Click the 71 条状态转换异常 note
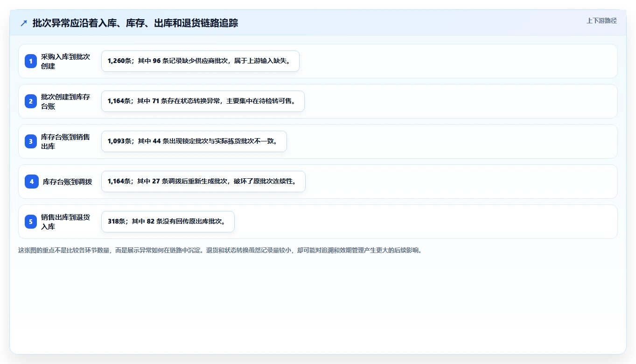Image resolution: width=636 pixels, height=364 pixels. pos(203,101)
